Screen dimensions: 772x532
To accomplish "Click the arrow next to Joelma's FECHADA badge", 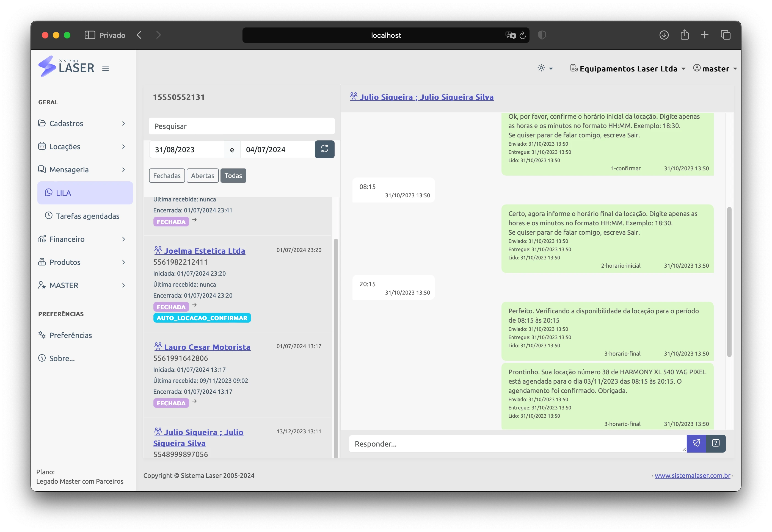I will click(x=194, y=305).
